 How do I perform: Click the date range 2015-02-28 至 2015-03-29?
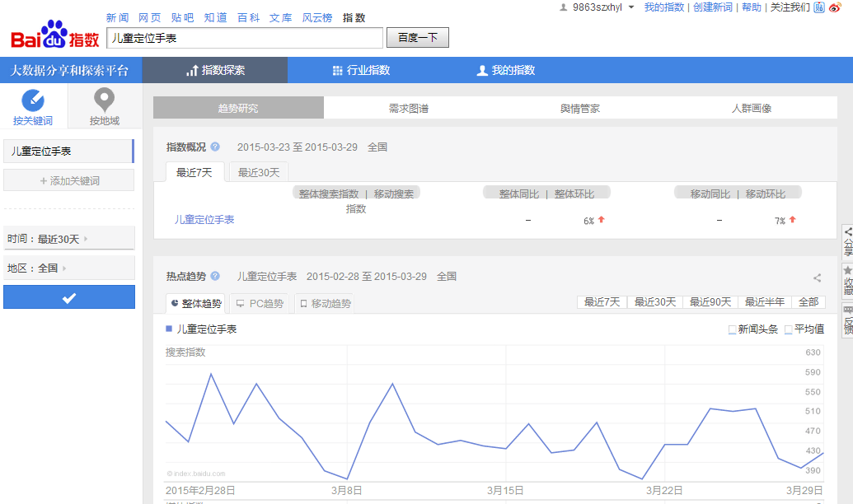(x=367, y=276)
